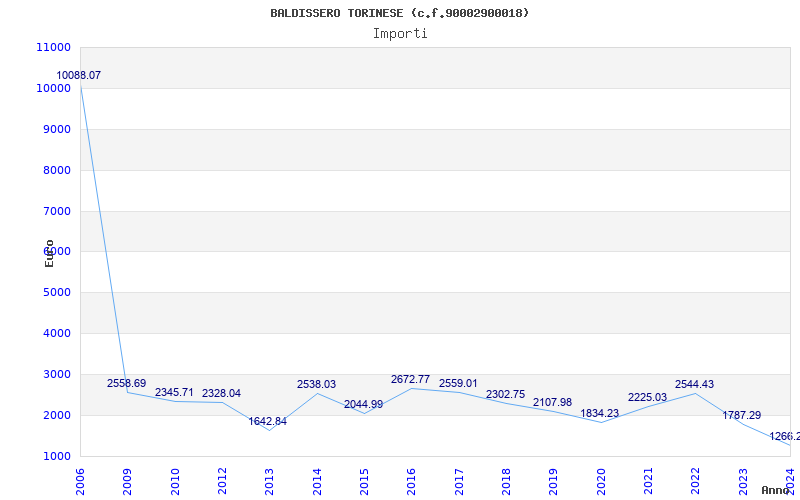This screenshot has height=500, width=800.
Task: Click the 2016 x-axis year label
Action: (x=411, y=481)
